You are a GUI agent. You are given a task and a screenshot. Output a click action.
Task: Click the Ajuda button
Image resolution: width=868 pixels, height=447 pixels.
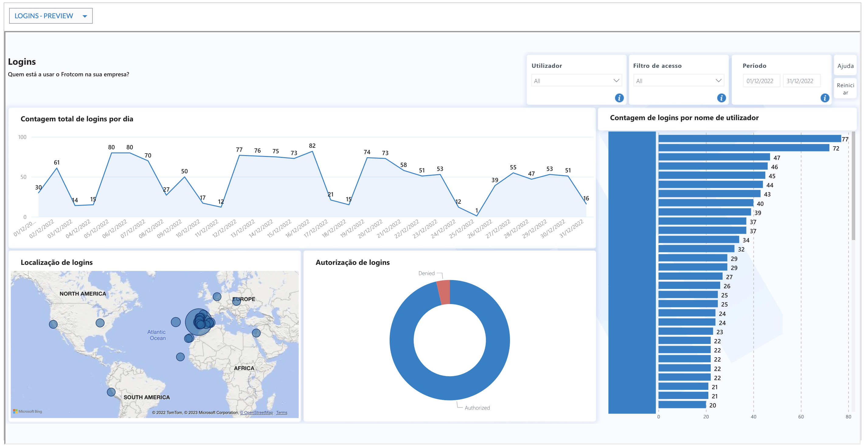[x=845, y=66]
